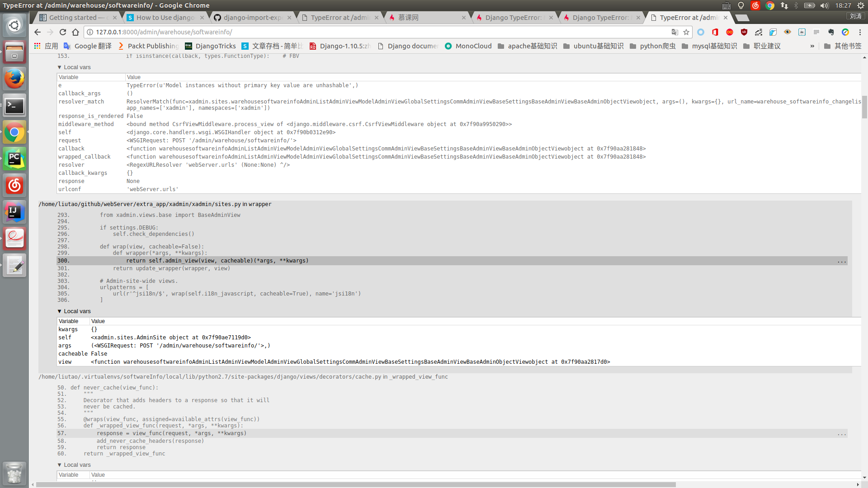Click the Evernote Web Clipper 'en' icon
Screen dimensions: 868x488
(x=758, y=32)
